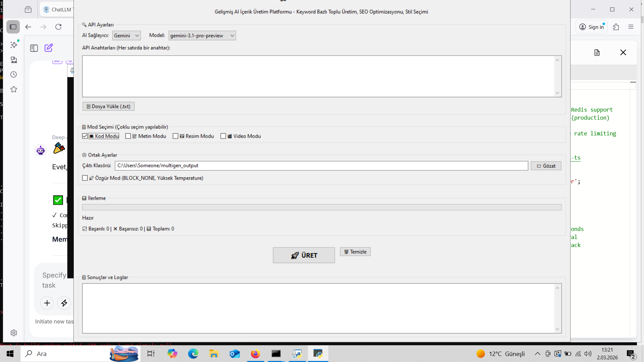This screenshot has height=362, width=644.
Task: Click the Gözat browse button
Action: coord(546,166)
